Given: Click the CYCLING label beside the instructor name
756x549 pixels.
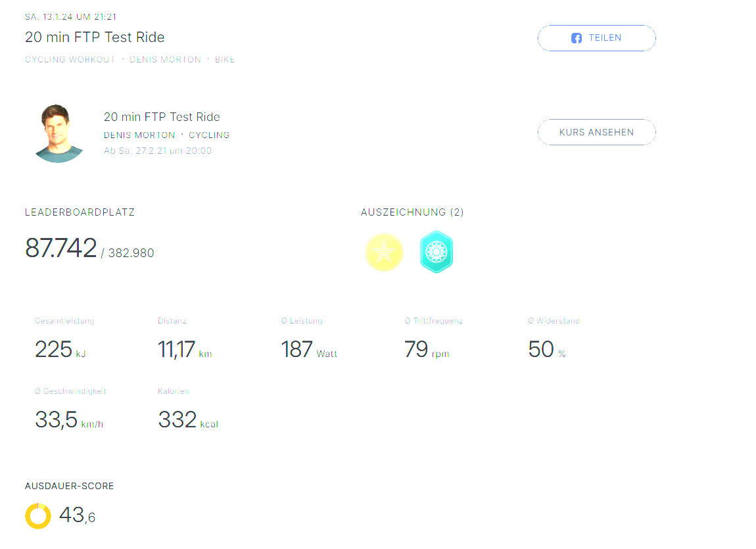Looking at the screenshot, I should click(209, 135).
